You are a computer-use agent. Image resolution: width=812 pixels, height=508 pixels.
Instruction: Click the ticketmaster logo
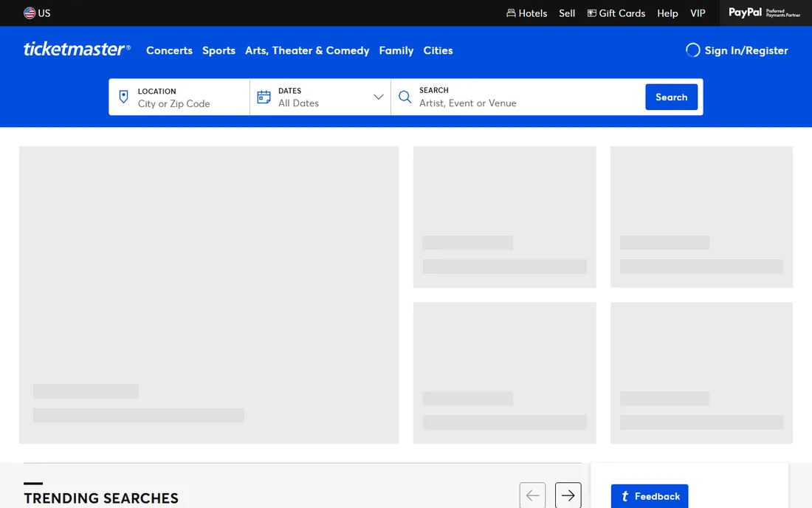click(x=78, y=49)
